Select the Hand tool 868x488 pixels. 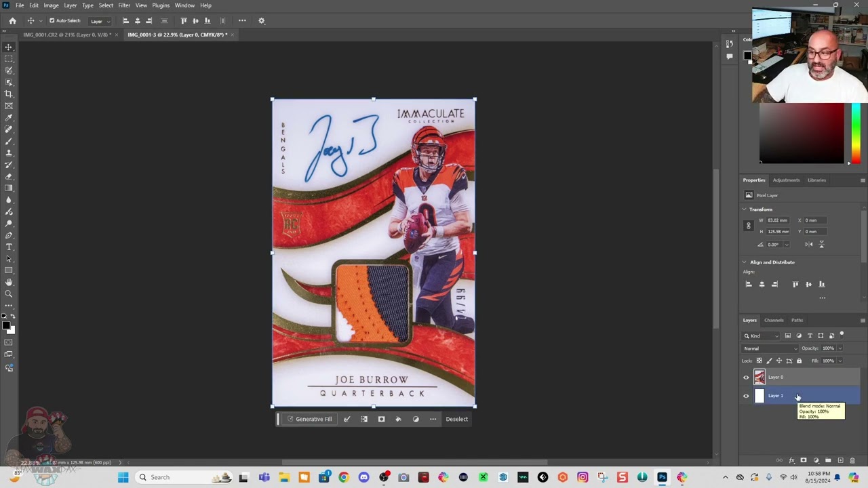point(9,282)
